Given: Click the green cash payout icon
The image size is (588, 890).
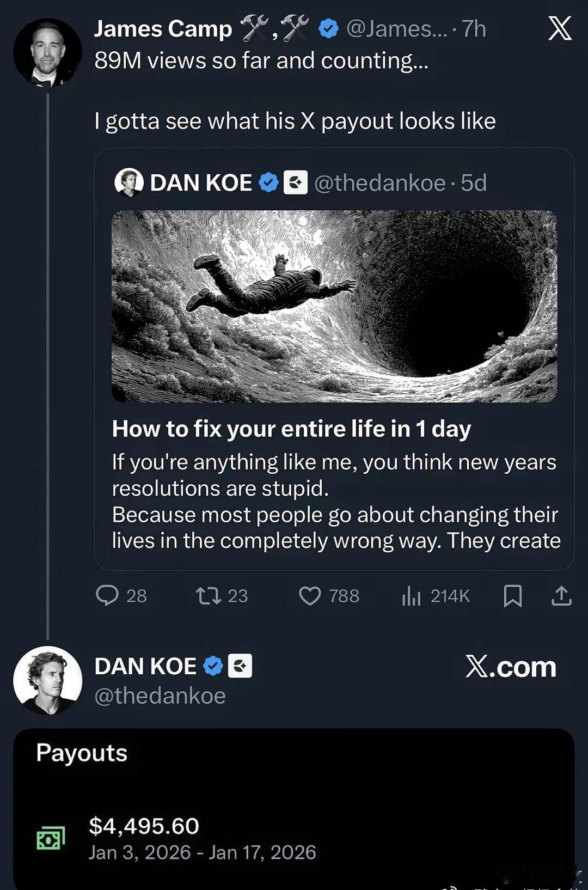Looking at the screenshot, I should (x=51, y=838).
